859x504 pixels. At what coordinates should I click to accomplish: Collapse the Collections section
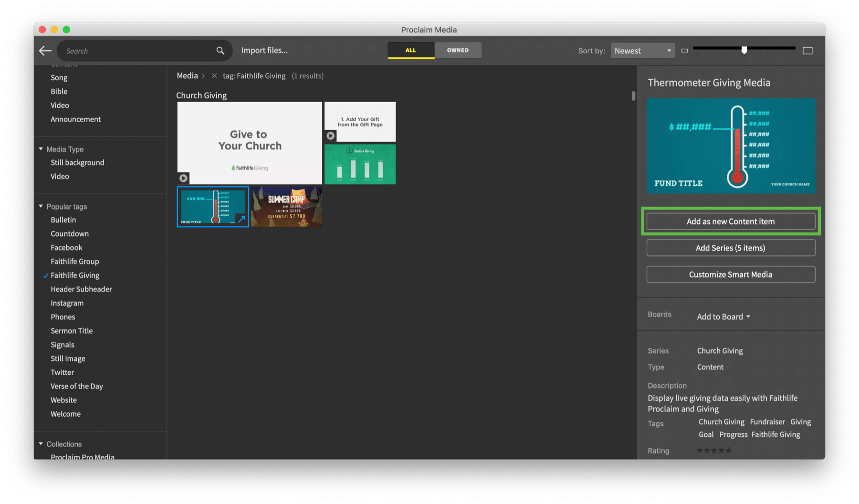click(x=41, y=444)
